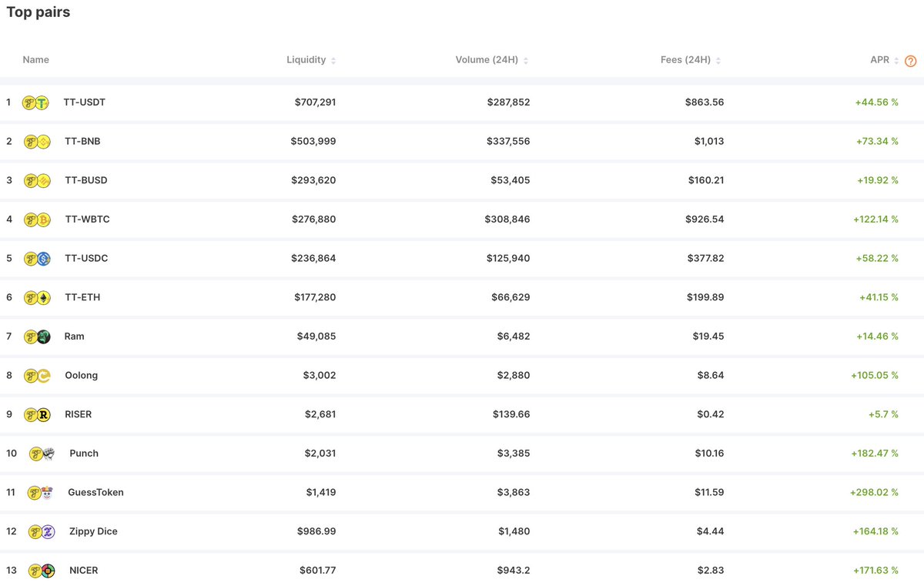Click fees value $863.56
Viewport: 924px width, 586px height.
click(x=705, y=102)
